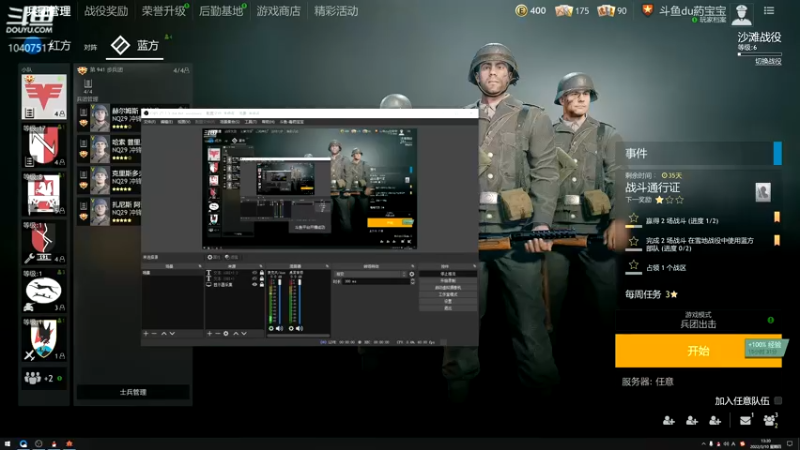Toggle lock for second text source in OBS
Viewport: 800px width, 450px height.
click(262, 279)
